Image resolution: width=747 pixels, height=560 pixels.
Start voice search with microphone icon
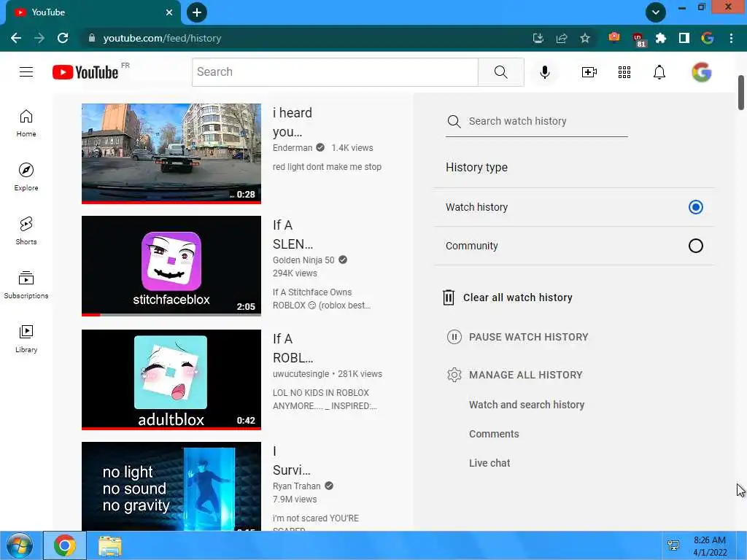point(544,72)
